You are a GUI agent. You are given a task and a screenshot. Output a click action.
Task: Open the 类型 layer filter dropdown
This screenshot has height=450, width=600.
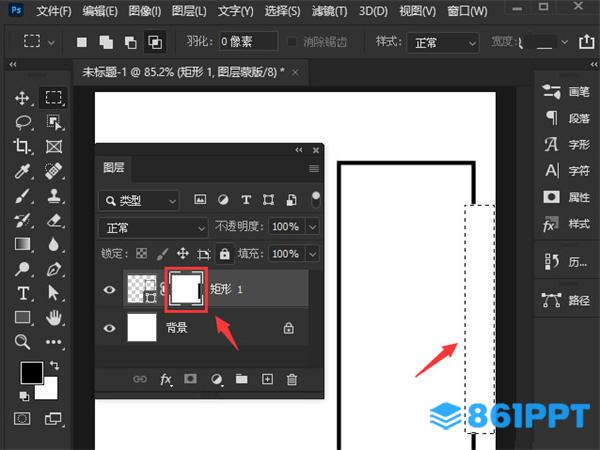(139, 201)
